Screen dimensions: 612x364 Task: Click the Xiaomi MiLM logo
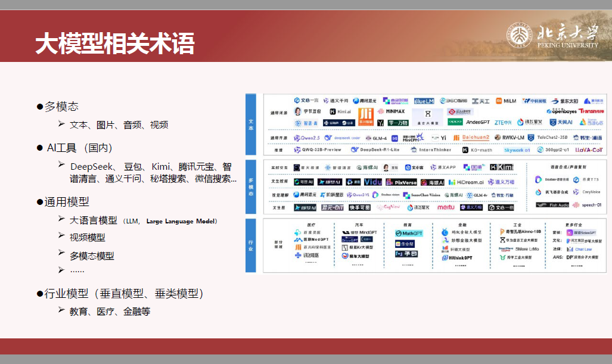coord(506,101)
